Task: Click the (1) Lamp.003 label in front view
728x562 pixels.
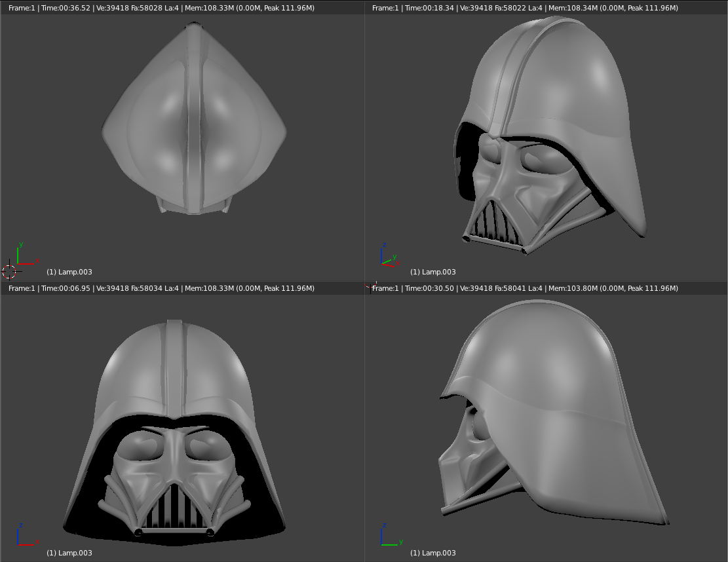Action: (69, 553)
